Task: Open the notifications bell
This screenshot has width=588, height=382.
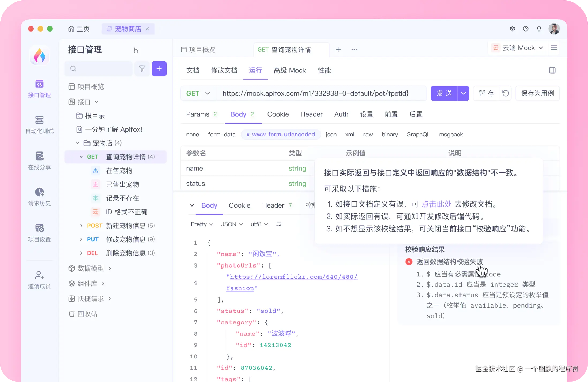Action: [539, 29]
